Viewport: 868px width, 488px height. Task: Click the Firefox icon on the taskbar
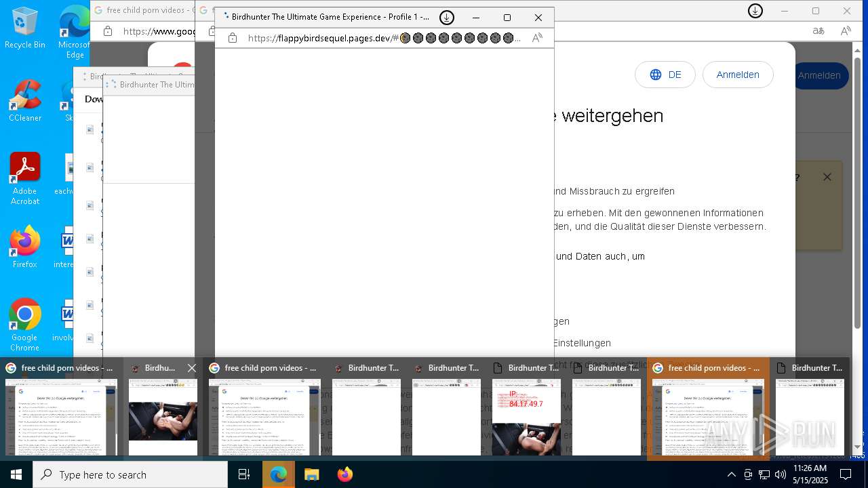click(x=344, y=474)
